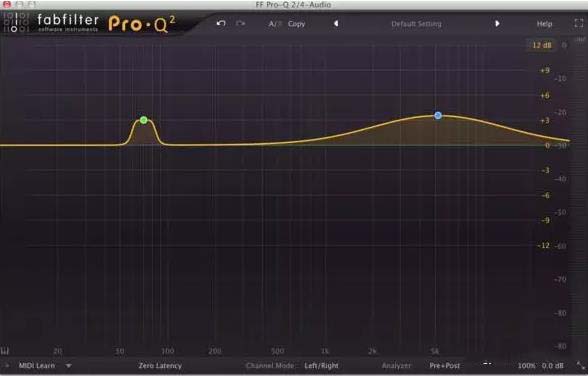The width and height of the screenshot is (588, 376).
Task: Go to the previous preset arrow
Action: pos(336,24)
